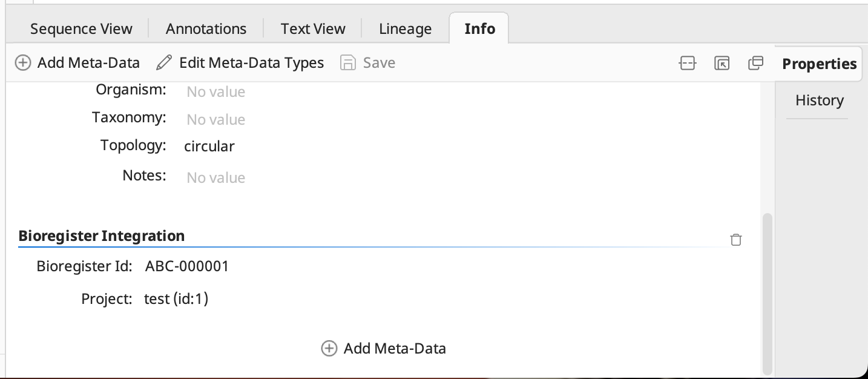Viewport: 868px width, 379px height.
Task: Switch to the Lineage tab
Action: point(404,28)
